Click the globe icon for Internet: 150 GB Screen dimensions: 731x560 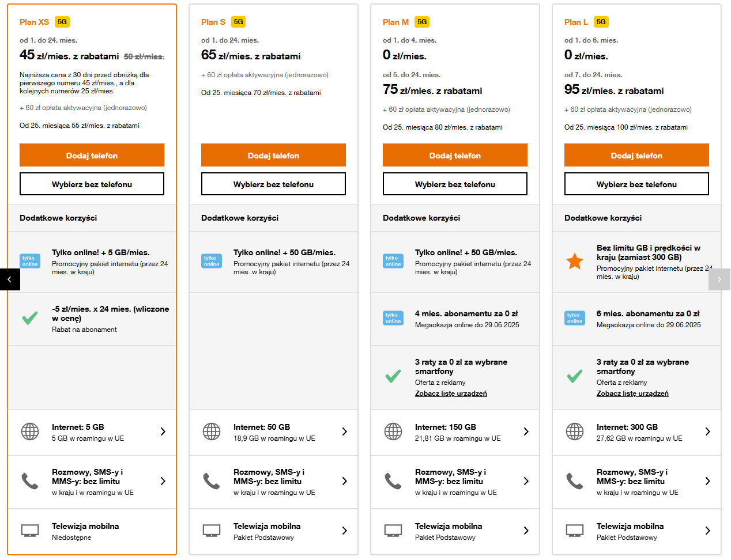[x=393, y=432]
